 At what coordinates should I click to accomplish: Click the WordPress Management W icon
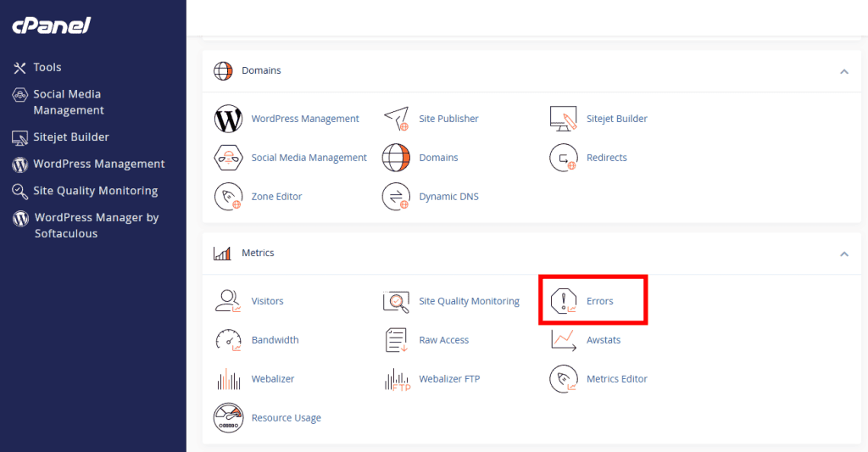tap(228, 119)
